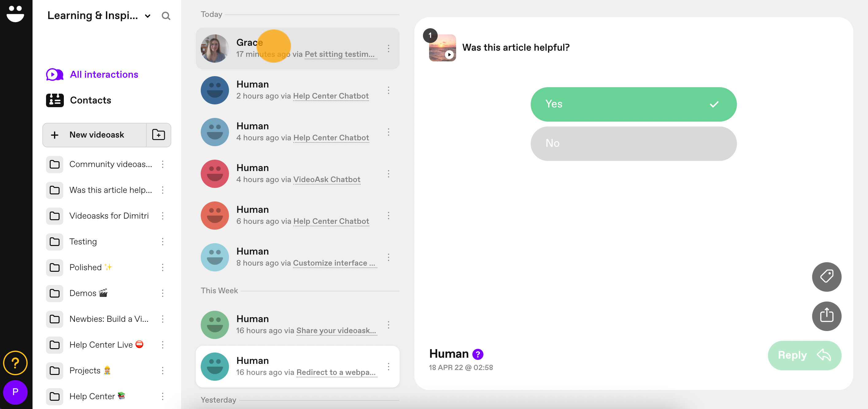868x409 pixels.
Task: Open the Contacts section icon
Action: (55, 99)
